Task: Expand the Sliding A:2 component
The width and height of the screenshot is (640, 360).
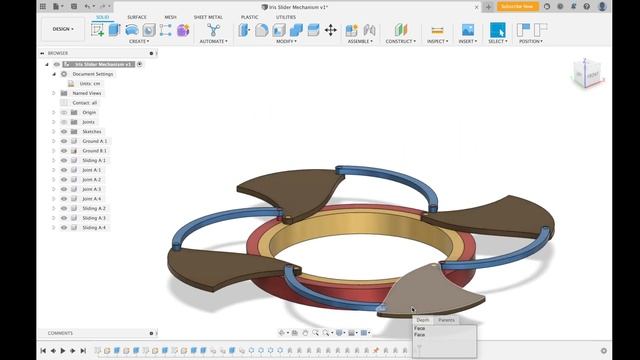Action: 53,208
